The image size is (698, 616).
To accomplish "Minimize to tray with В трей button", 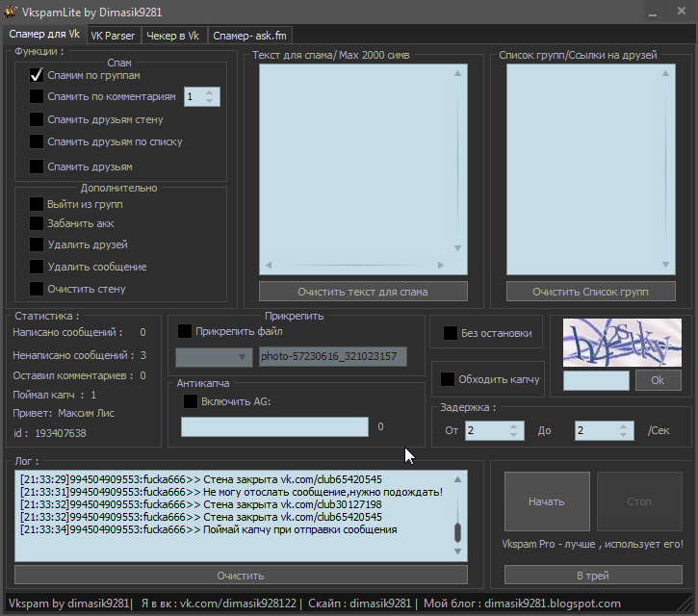I will tap(593, 575).
